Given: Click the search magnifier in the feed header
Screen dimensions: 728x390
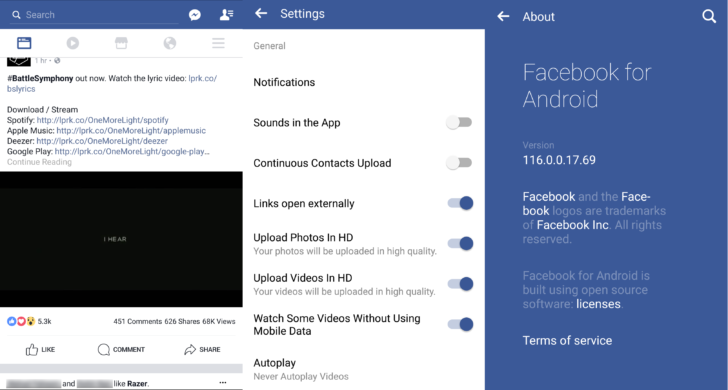Looking at the screenshot, I should coord(16,15).
